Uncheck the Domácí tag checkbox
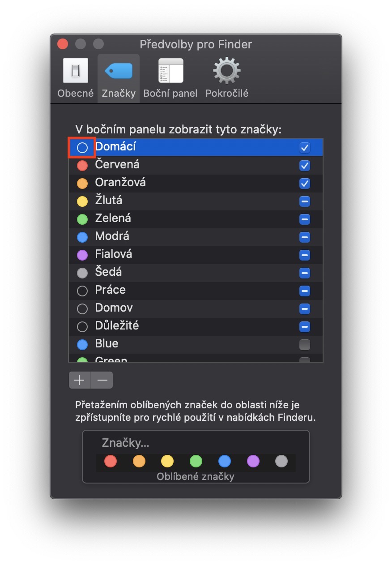392x565 pixels. (x=305, y=148)
